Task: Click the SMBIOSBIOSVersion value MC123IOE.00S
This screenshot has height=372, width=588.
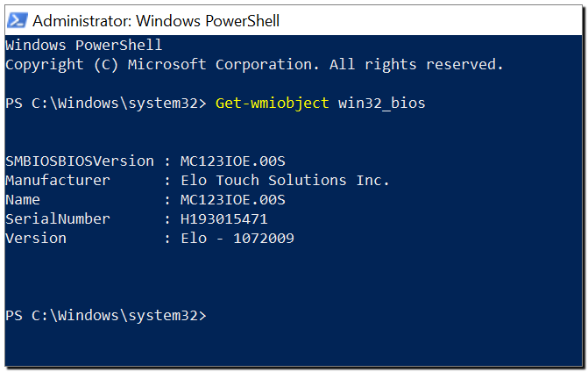Action: (233, 161)
